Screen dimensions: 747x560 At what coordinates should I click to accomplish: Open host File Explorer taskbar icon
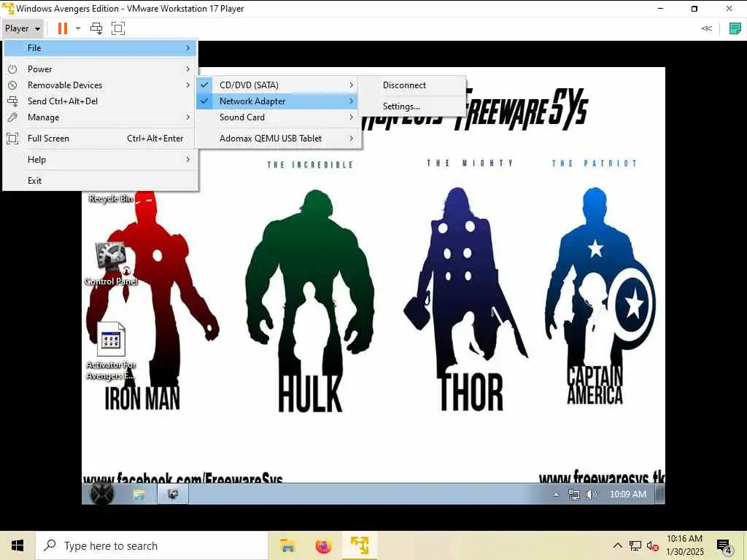pyautogui.click(x=287, y=545)
